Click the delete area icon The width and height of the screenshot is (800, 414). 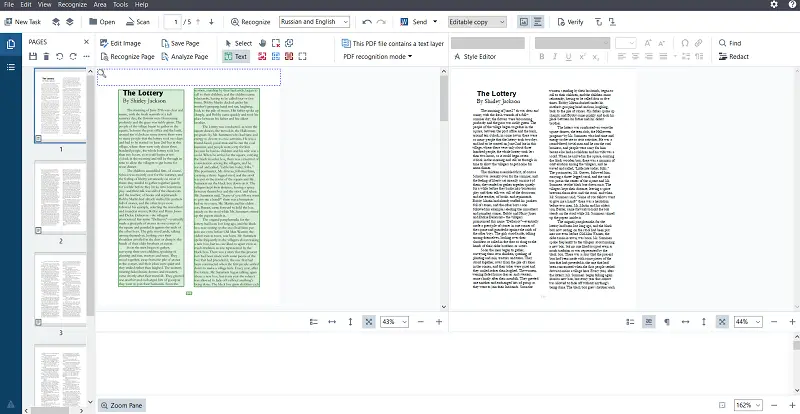point(276,43)
